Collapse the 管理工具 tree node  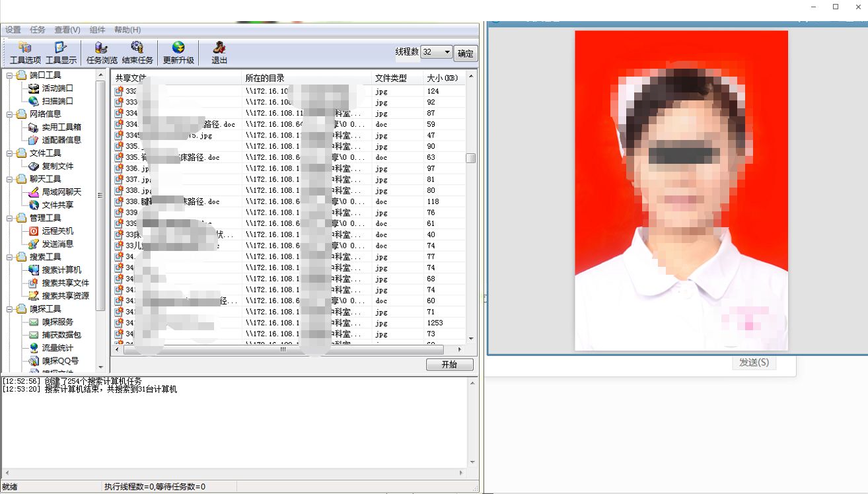10,218
